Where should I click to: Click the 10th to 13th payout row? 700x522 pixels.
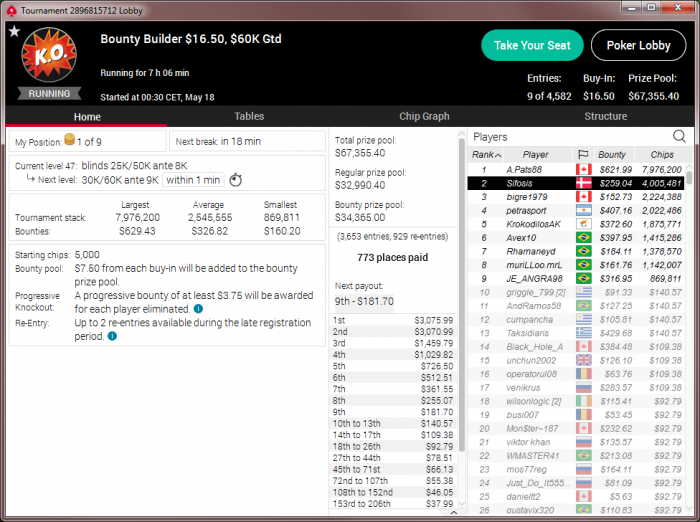tap(393, 423)
